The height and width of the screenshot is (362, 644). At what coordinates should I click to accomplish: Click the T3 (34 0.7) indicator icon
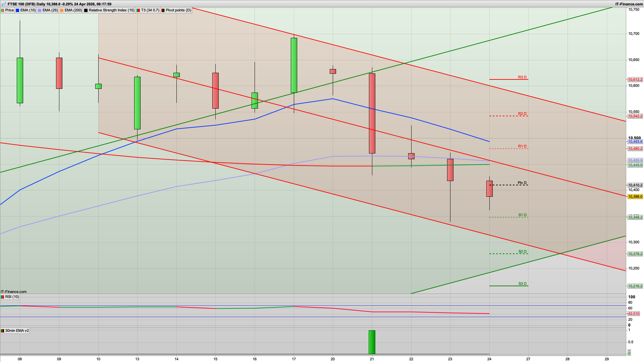(138, 10)
